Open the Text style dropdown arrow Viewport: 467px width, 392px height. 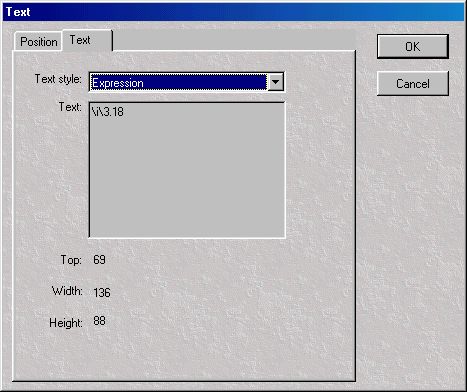tap(276, 82)
